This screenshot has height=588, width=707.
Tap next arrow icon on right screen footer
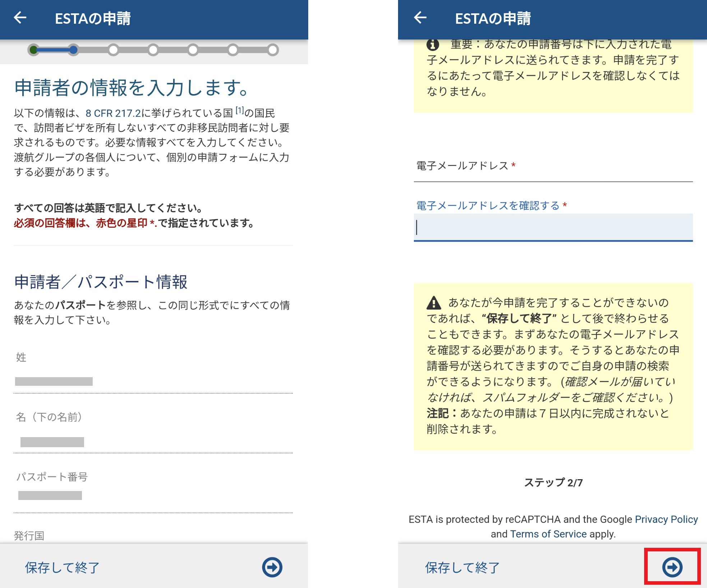(x=672, y=567)
